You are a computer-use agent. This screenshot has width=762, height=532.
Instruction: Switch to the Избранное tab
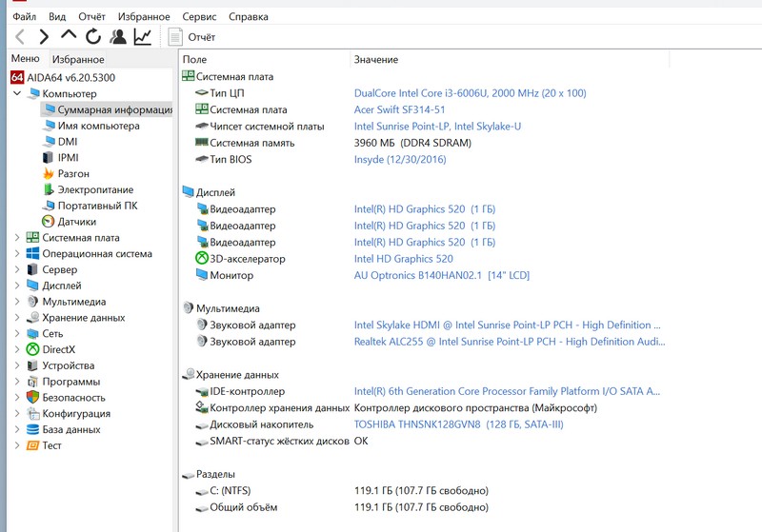(x=78, y=59)
